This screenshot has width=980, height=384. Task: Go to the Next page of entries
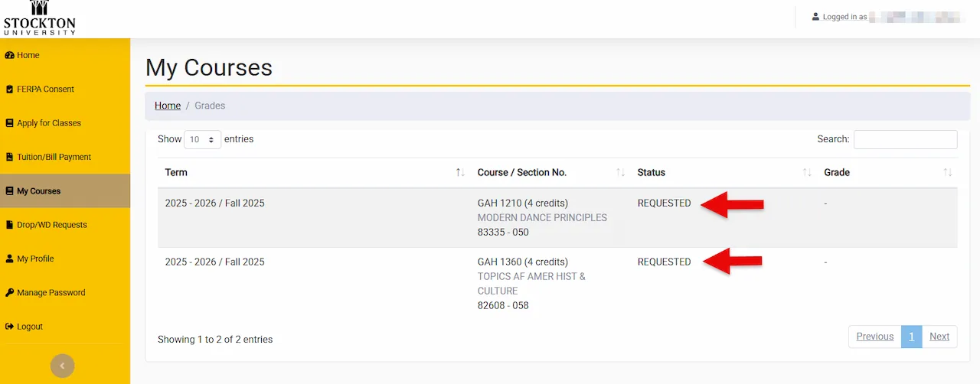(x=939, y=337)
